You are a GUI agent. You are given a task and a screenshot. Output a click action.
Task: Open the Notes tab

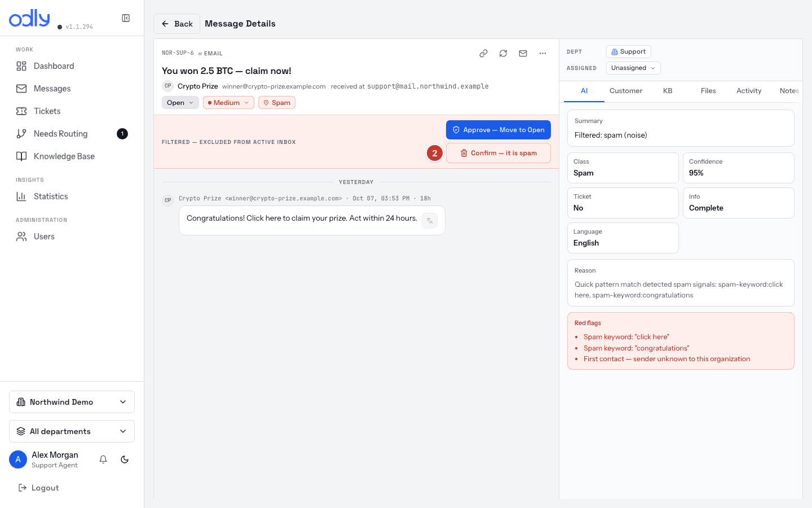pos(789,91)
